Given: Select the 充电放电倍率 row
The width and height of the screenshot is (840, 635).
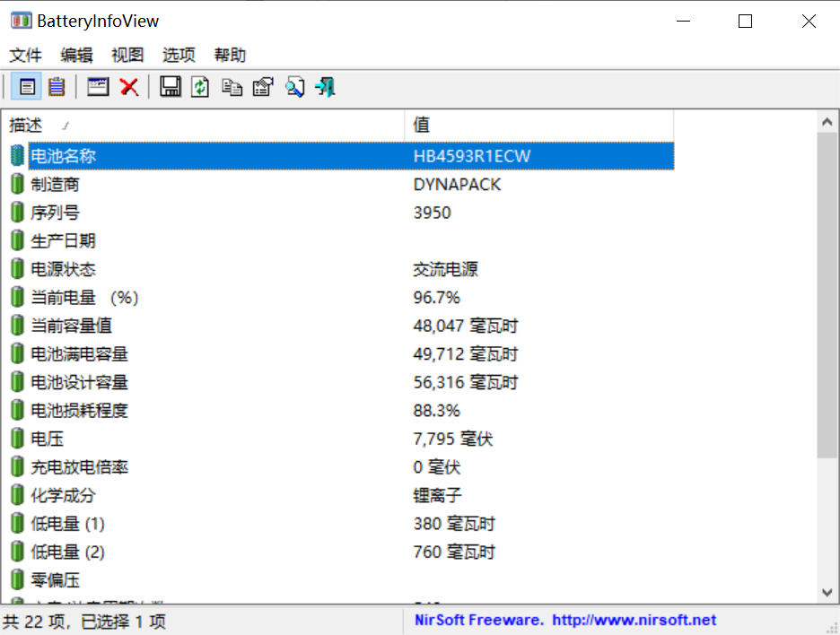Looking at the screenshot, I should pos(342,467).
